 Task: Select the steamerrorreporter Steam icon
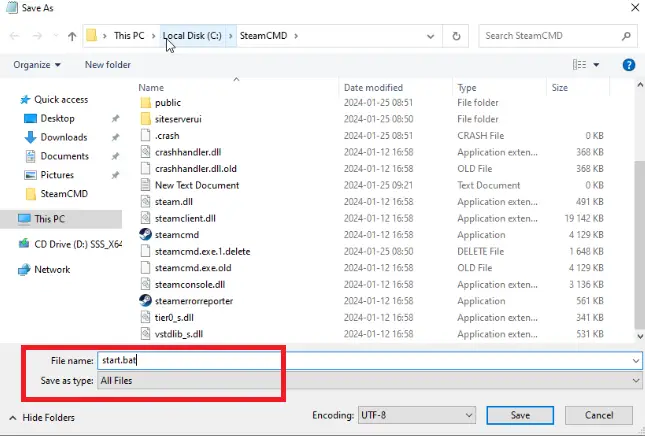(x=146, y=301)
